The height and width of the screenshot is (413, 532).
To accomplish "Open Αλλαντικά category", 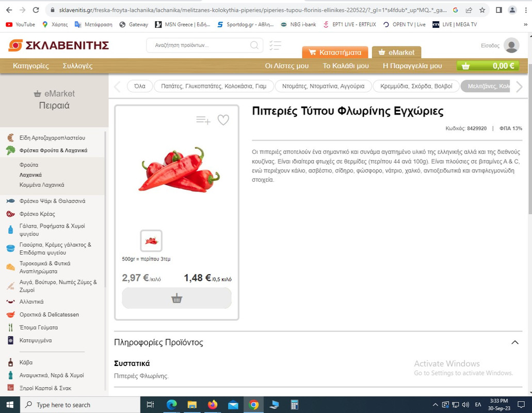I will tap(31, 301).
